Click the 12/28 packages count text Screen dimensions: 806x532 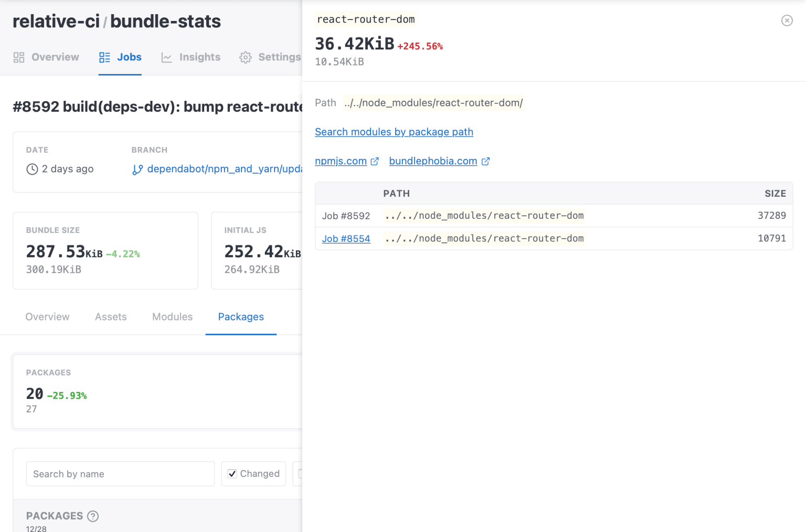tap(36, 528)
